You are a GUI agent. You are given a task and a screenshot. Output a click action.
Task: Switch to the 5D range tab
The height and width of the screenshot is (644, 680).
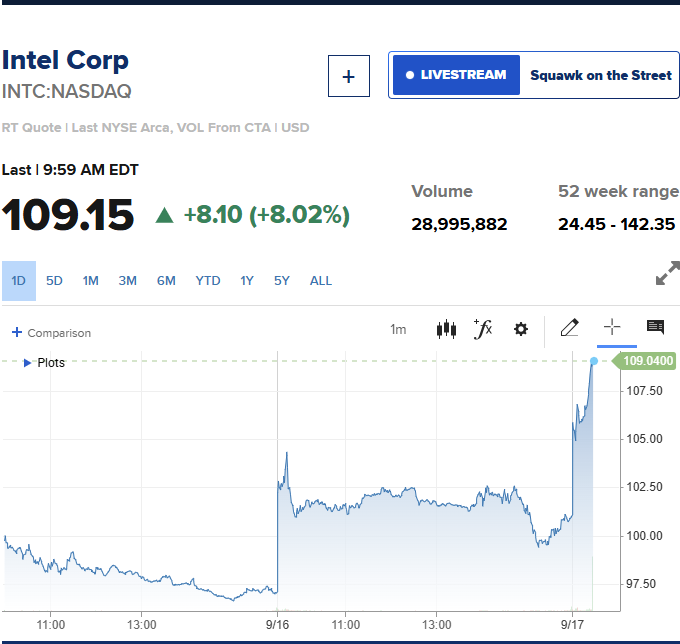(54, 281)
